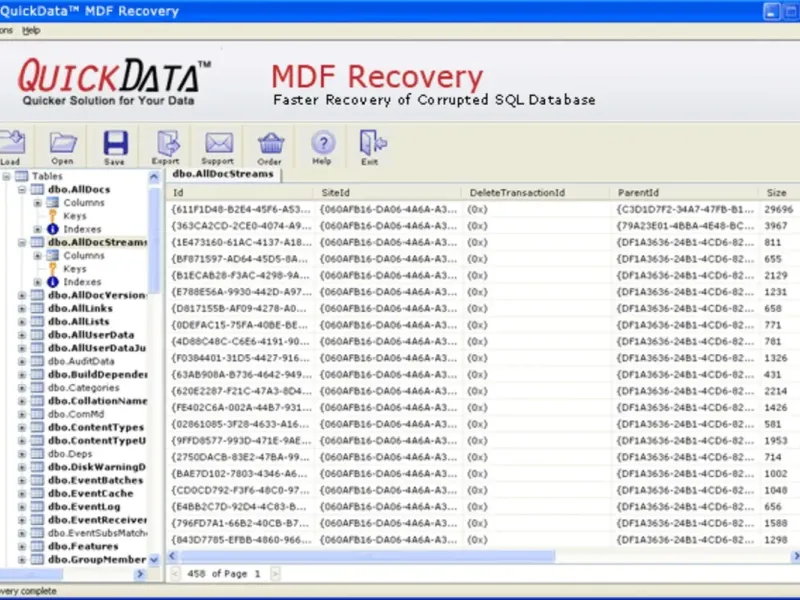800x600 pixels.
Task: Click the tree vertical scrollbar thumb
Action: click(154, 240)
